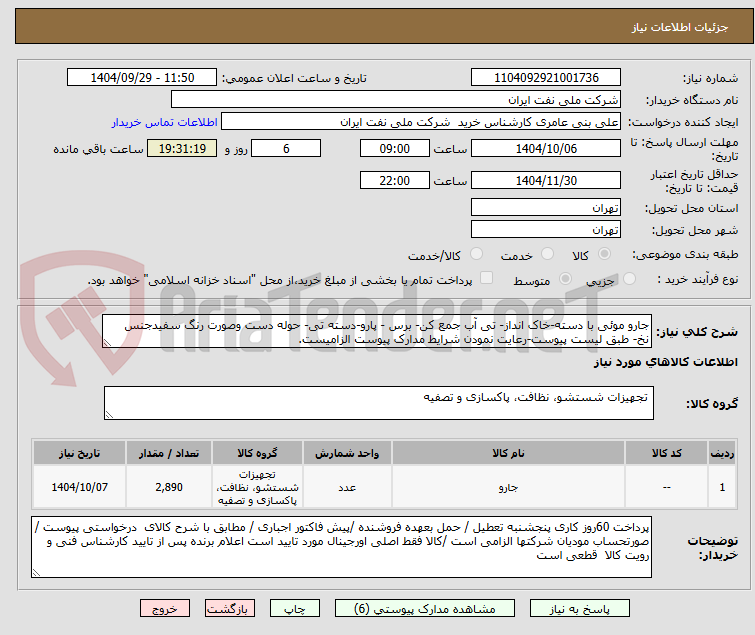Click the quantity cell 2,890

click(169, 487)
